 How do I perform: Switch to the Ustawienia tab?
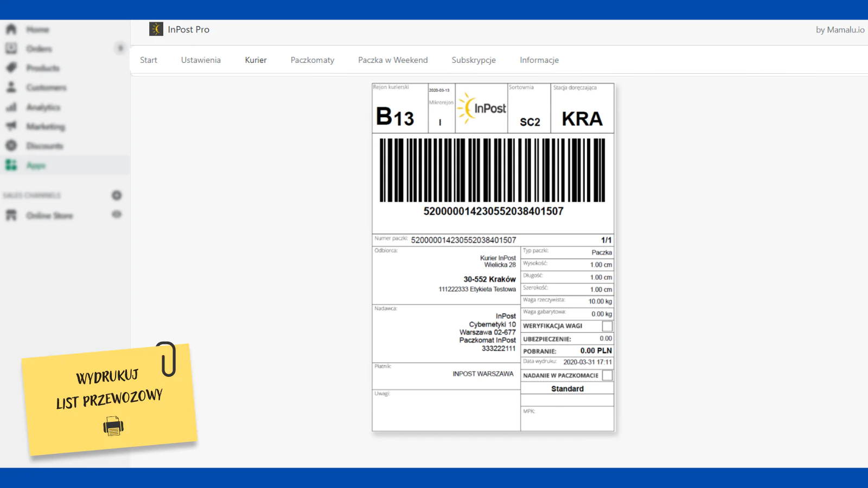coord(201,60)
